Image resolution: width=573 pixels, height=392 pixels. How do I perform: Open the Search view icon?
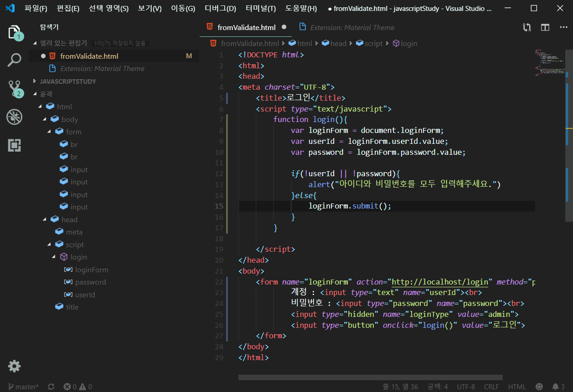(x=14, y=60)
